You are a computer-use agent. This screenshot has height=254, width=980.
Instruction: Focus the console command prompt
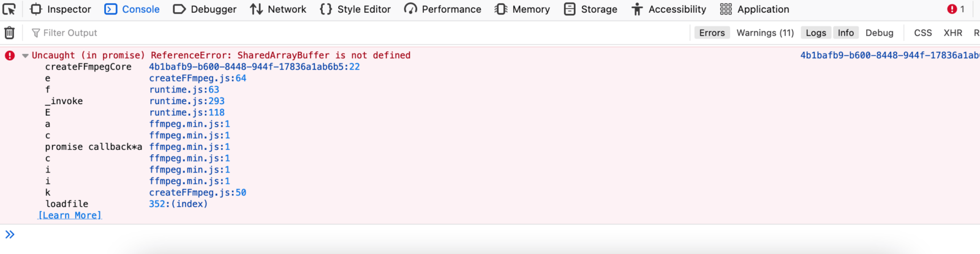click(490, 235)
